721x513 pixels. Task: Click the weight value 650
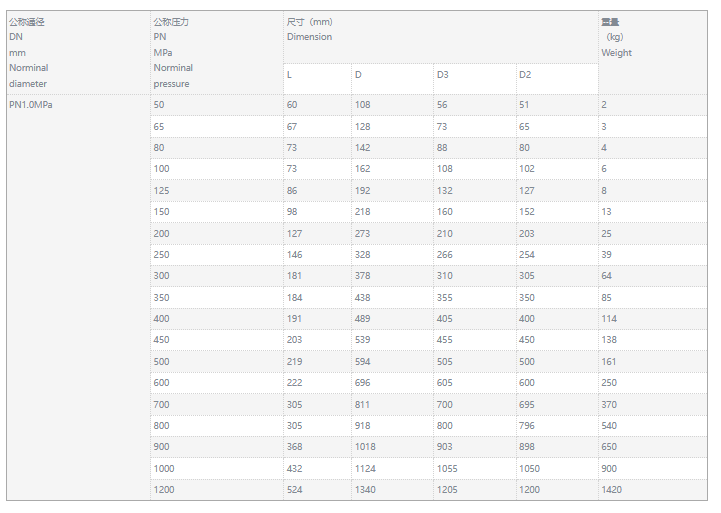click(609, 447)
